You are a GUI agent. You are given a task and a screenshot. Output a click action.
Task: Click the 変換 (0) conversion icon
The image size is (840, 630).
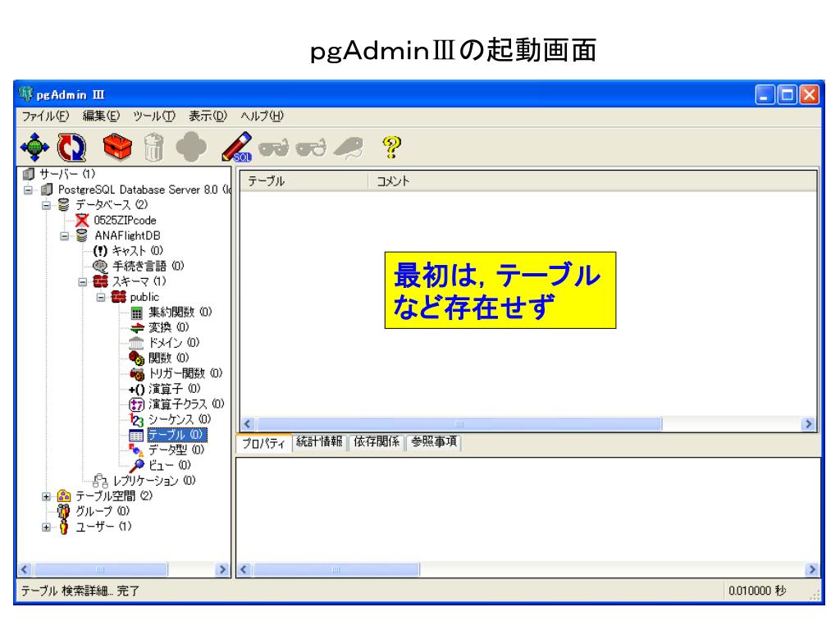tap(137, 328)
